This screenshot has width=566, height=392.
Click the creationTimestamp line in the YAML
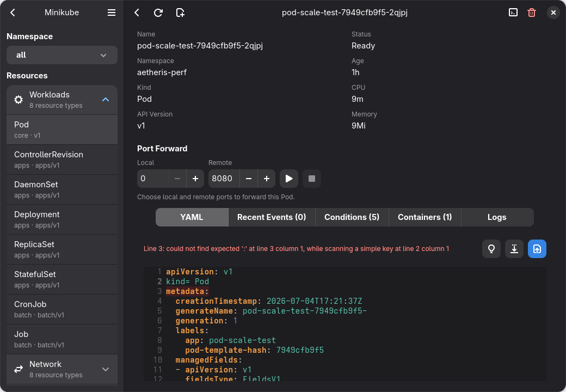click(x=269, y=301)
